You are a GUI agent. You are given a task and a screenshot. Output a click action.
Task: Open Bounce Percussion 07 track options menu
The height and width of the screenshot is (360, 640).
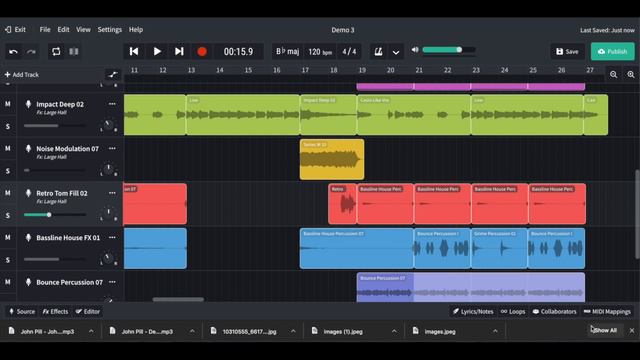pyautogui.click(x=112, y=282)
